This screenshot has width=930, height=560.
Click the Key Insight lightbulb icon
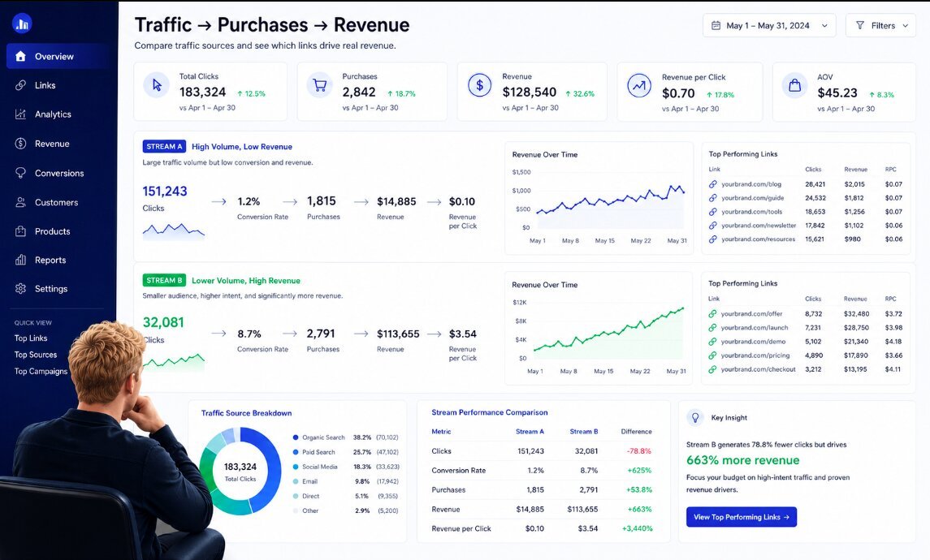(x=695, y=417)
